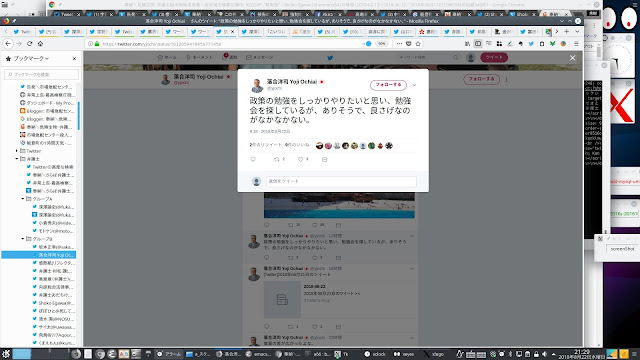This screenshot has height=360, width=640.
Task: Close the tweet overlay with the X
Action: point(573,58)
